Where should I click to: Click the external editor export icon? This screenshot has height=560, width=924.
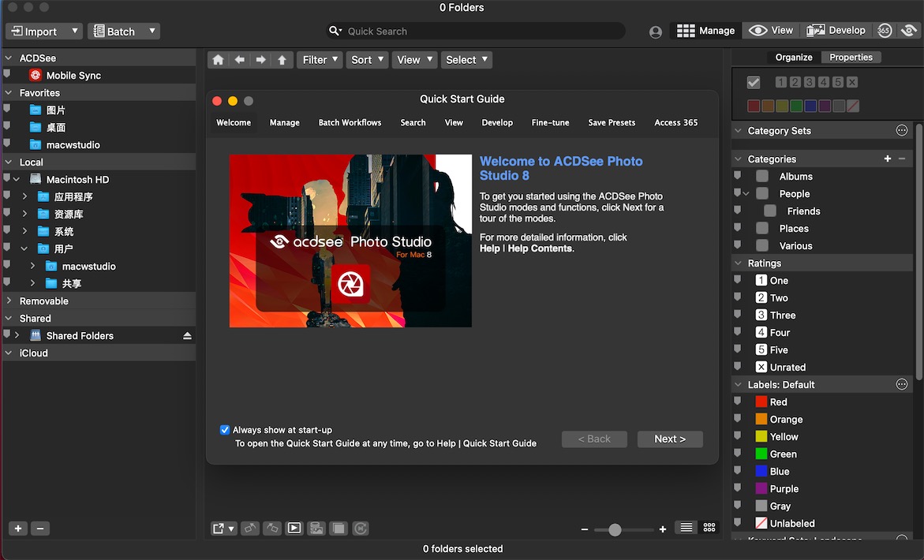(x=223, y=528)
